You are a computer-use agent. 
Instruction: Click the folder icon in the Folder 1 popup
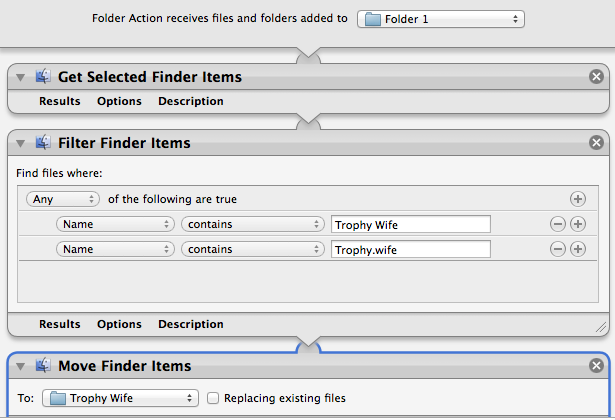point(373,19)
